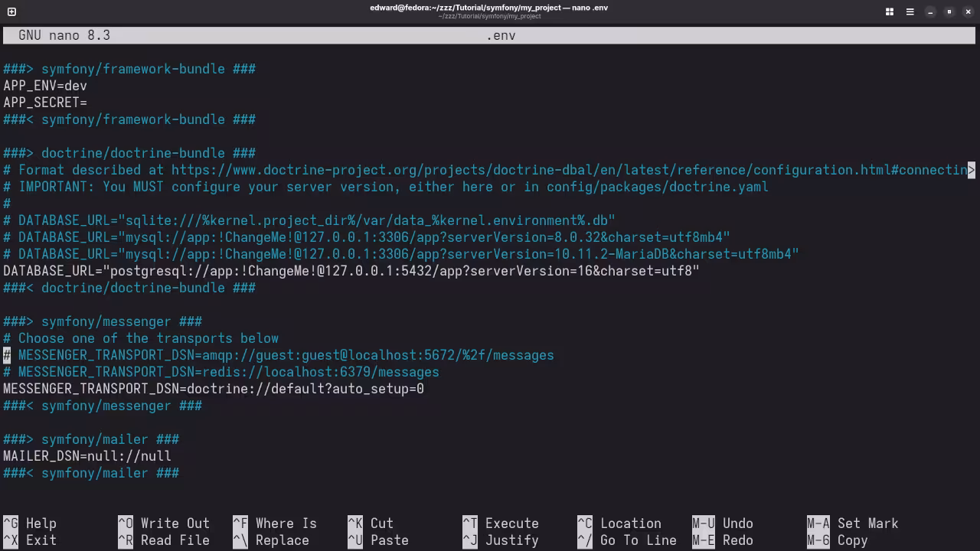Click the ^X Exit shortcut
The width and height of the screenshot is (980, 551).
(x=30, y=540)
